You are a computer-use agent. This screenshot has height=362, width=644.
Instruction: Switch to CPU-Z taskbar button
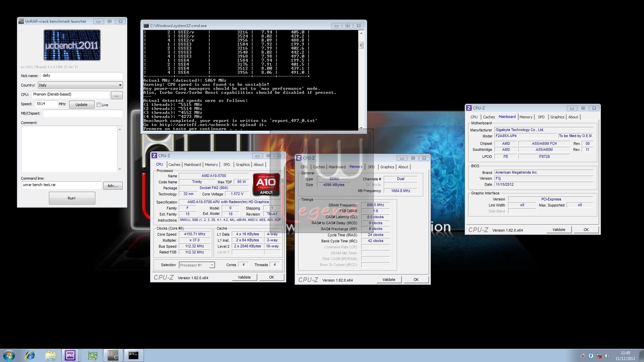(x=70, y=355)
